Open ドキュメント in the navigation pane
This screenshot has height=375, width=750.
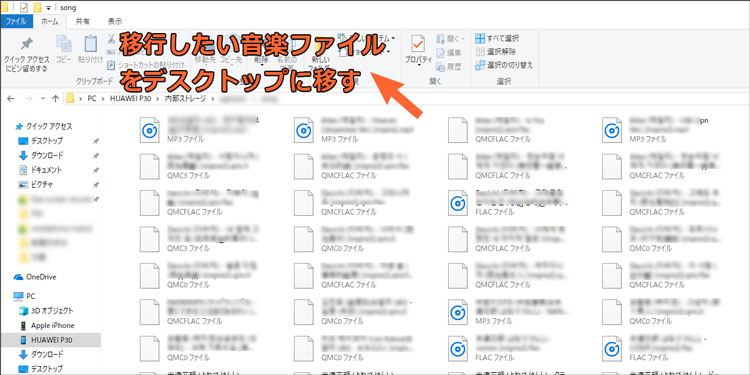click(x=46, y=170)
